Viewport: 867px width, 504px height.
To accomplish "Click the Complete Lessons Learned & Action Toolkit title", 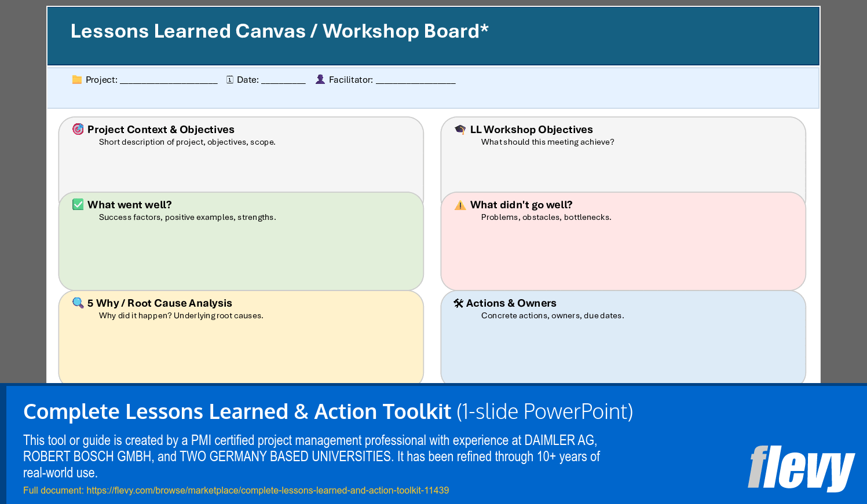I will pos(237,411).
